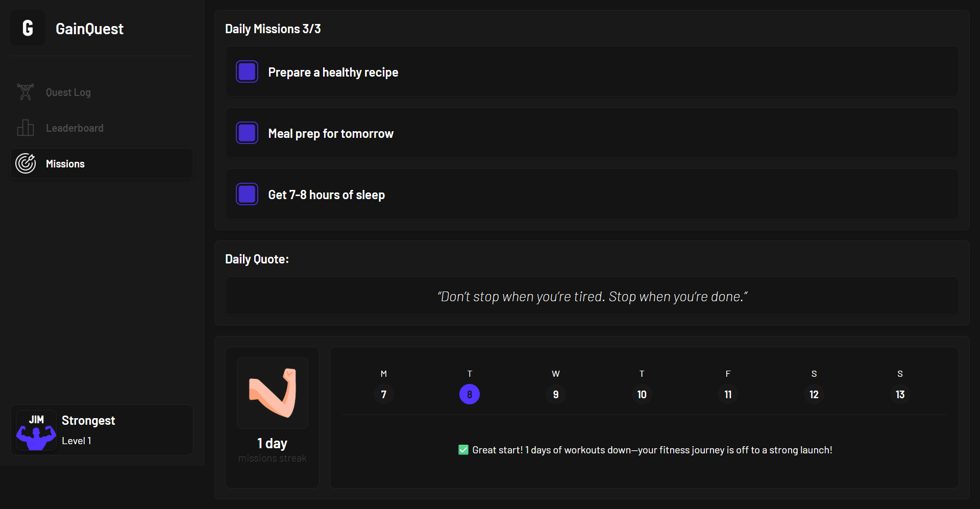Screen dimensions: 980x509
Task: Select Monday 7 in the week calendar
Action: pos(384,394)
